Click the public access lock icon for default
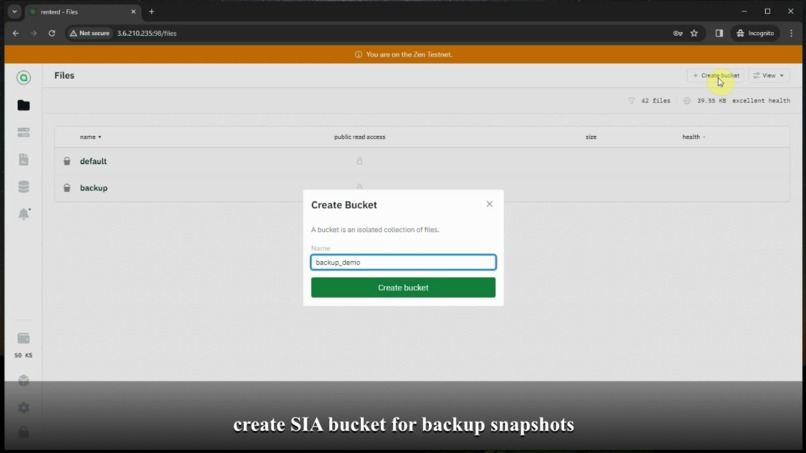 coord(359,161)
